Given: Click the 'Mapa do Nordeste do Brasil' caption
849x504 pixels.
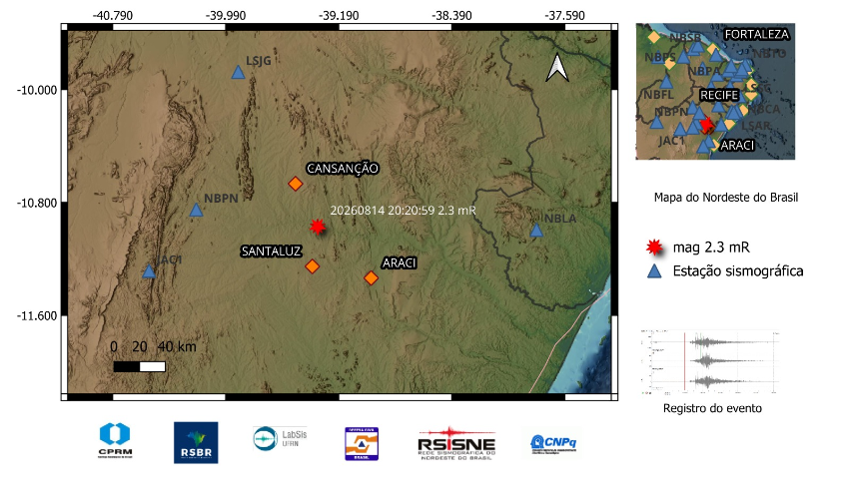Looking at the screenshot, I should pos(725,198).
